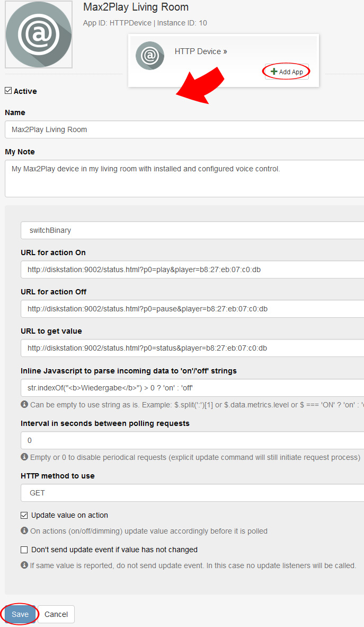Save the Max2Play device configuration
The width and height of the screenshot is (364, 627).
[20, 614]
